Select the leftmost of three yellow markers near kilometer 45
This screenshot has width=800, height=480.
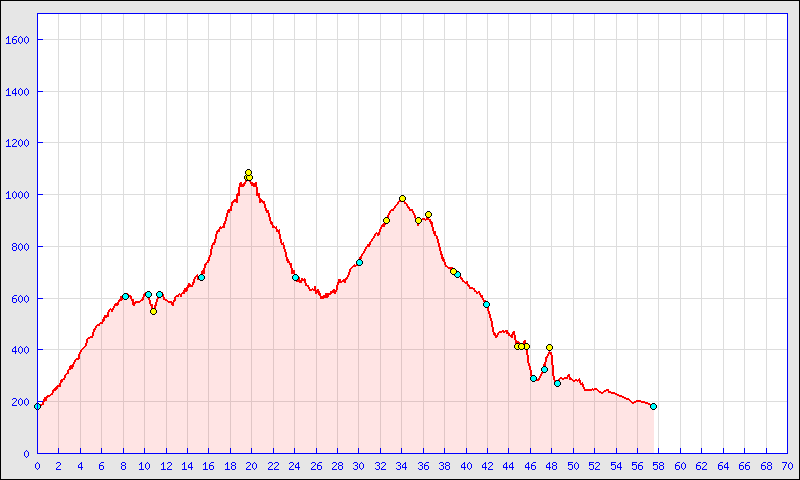[x=517, y=346]
